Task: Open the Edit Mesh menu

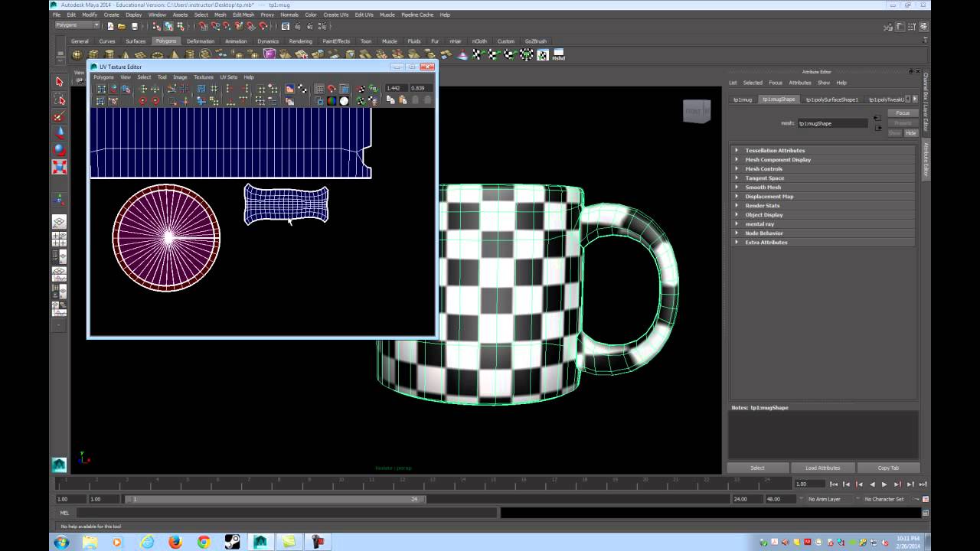Action: (x=243, y=15)
